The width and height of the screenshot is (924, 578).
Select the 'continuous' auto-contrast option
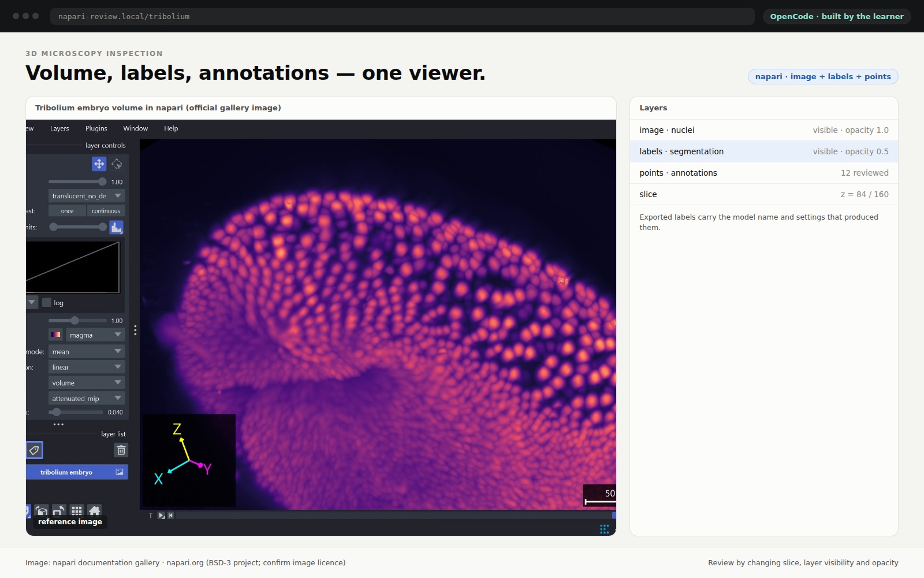[106, 211]
